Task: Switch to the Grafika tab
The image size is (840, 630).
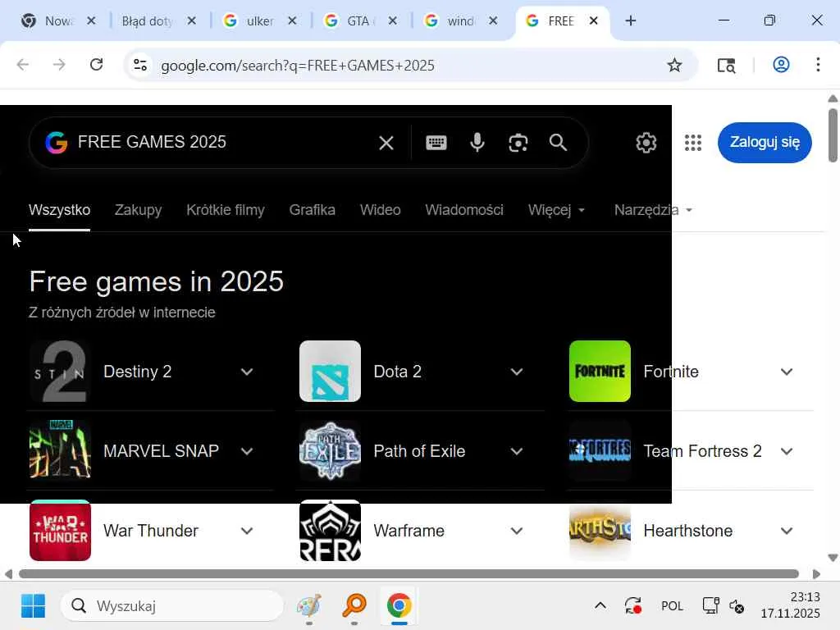Action: 313,210
